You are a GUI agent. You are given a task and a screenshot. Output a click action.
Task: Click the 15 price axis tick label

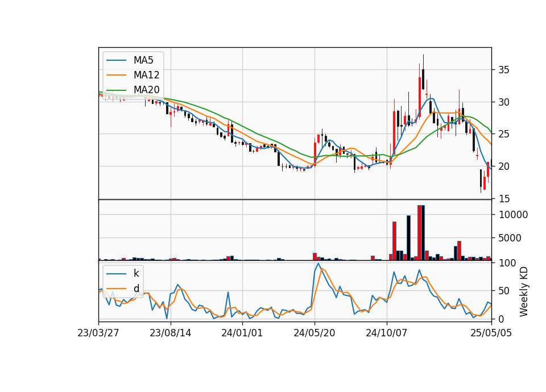click(503, 199)
